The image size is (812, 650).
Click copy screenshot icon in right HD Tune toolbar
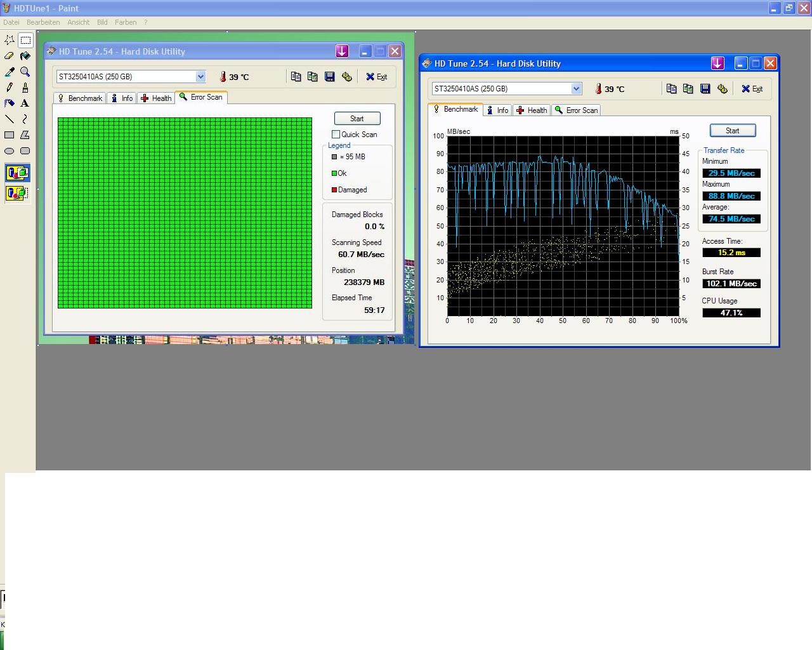[x=688, y=89]
